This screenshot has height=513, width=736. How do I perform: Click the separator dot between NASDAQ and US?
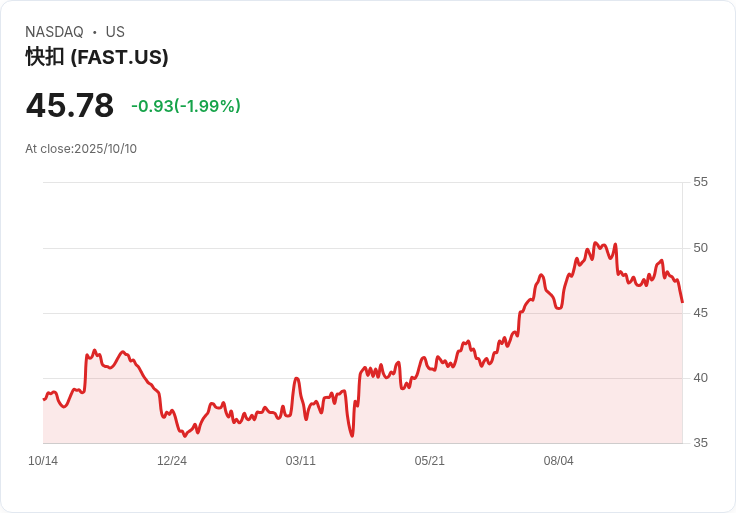[94, 32]
